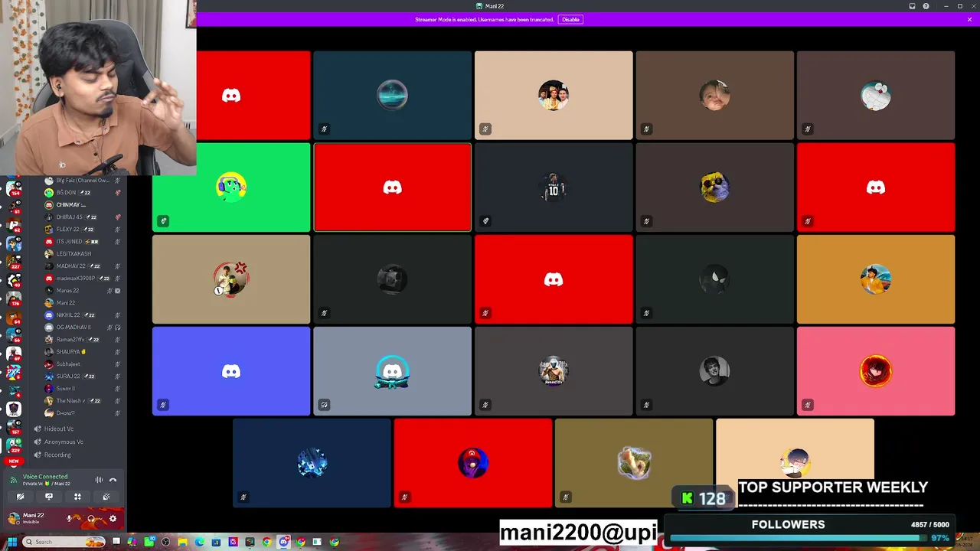Open the Discord inbox icon

click(x=912, y=6)
